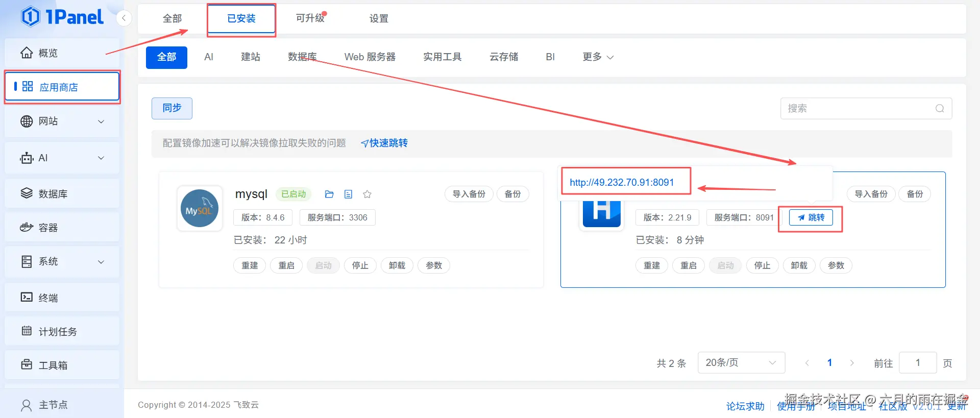
Task: Filter apps by 建站 category
Action: click(x=251, y=57)
